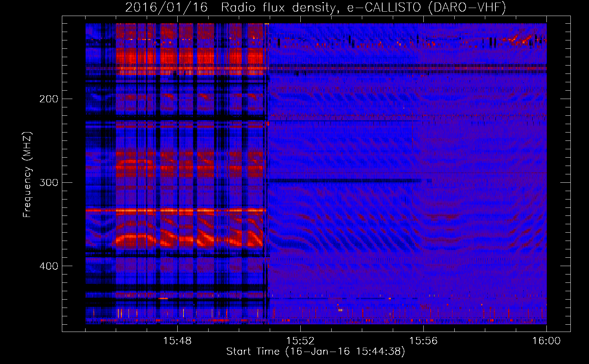Click the 16:00 time tick label

[546, 341]
